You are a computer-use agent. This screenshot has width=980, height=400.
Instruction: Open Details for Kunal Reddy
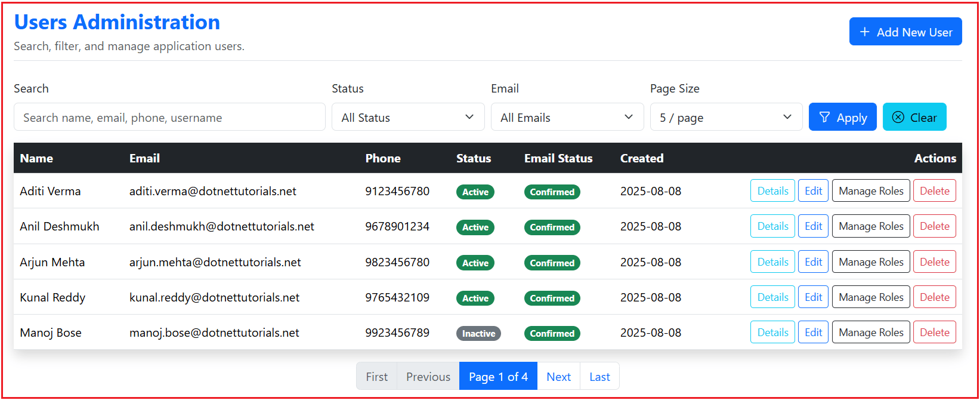pyautogui.click(x=772, y=297)
